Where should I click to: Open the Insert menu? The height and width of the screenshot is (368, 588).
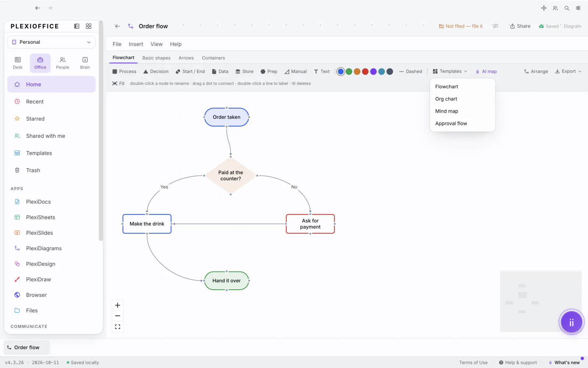click(136, 44)
